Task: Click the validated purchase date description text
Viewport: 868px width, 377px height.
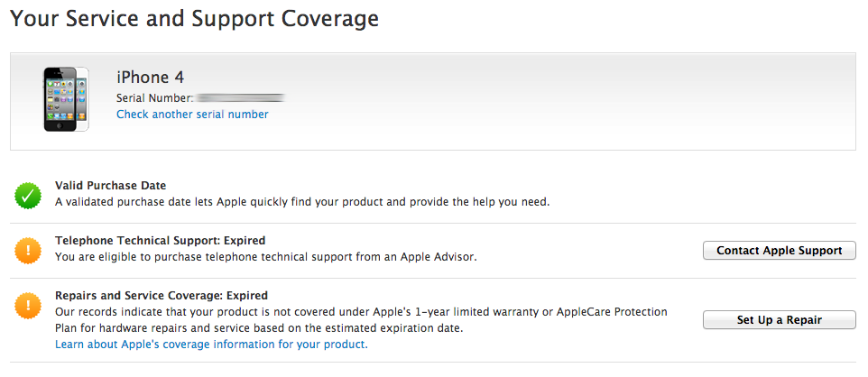Action: coord(302,202)
